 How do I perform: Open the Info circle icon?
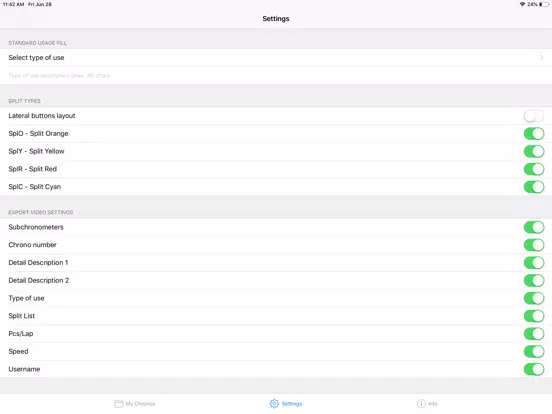point(421,404)
